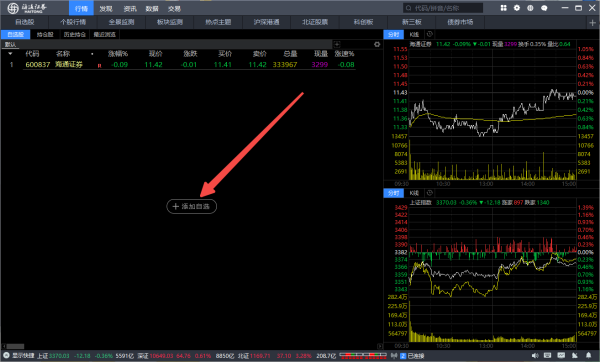Switch lower index chart to K线 view
This screenshot has height=362, width=600.
pos(414,193)
